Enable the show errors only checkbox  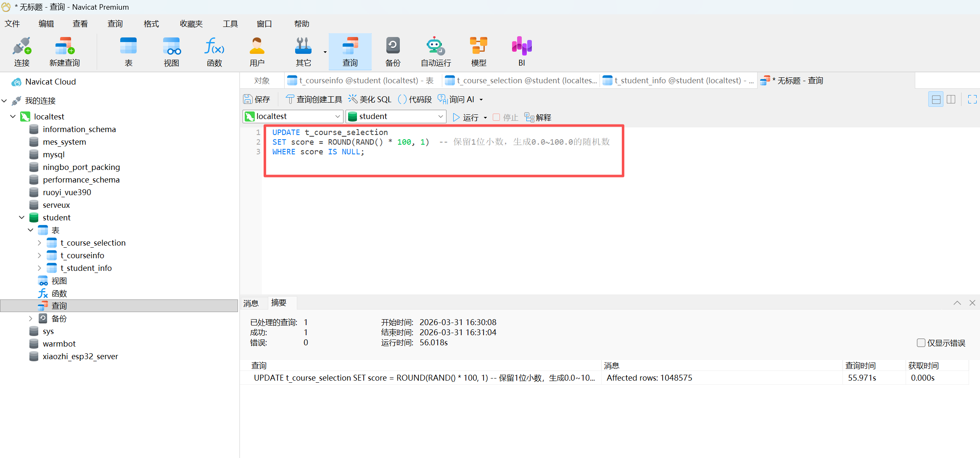921,343
